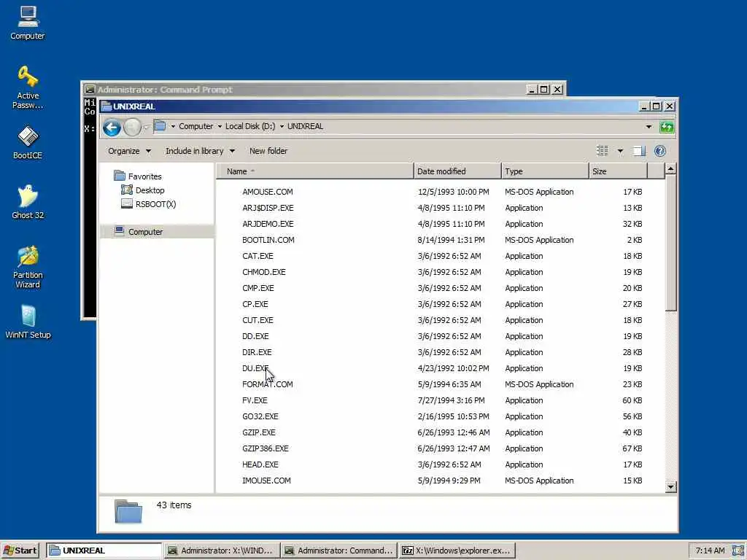The height and width of the screenshot is (560, 747).
Task: Click the grayed Forward navigation button
Action: click(132, 127)
